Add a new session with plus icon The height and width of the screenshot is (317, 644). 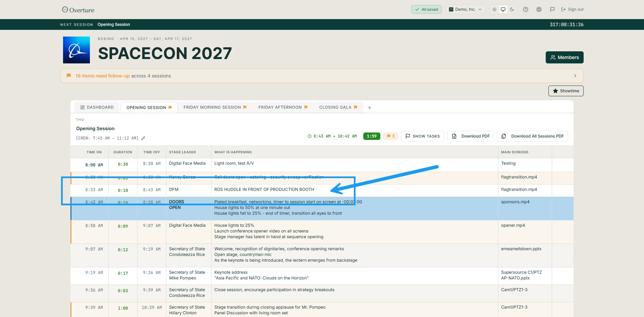(x=370, y=108)
